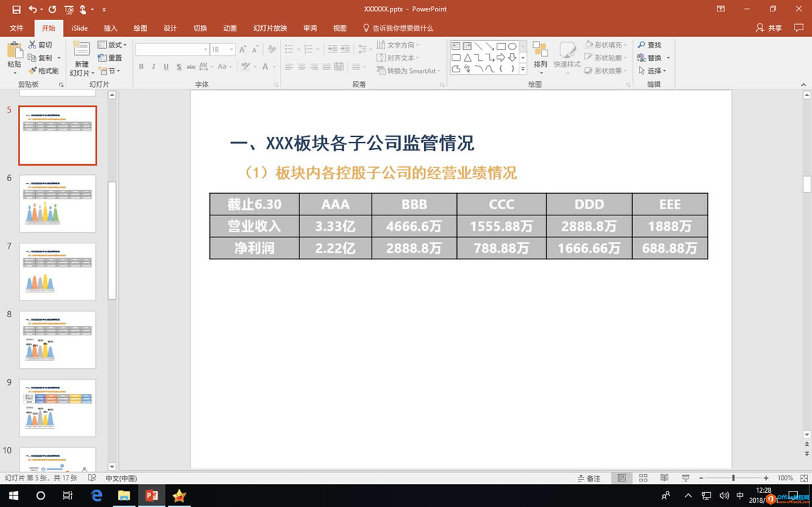
Task: Click Convert to SmartArt (转换为SmartArt)
Action: [x=409, y=71]
